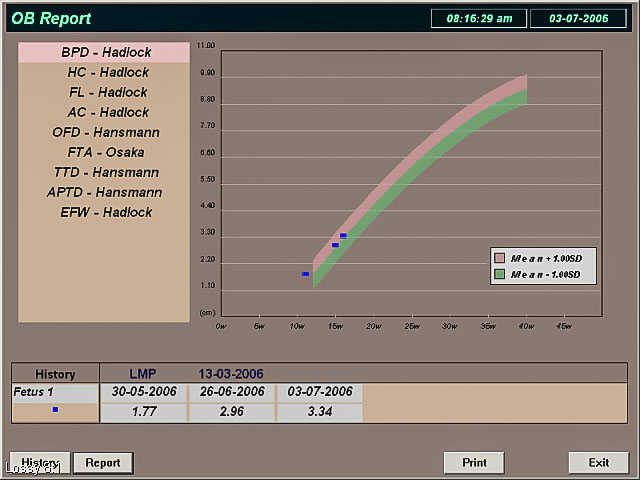Select the 26-06-2006 exam date cell
This screenshot has width=640, height=480.
231,391
